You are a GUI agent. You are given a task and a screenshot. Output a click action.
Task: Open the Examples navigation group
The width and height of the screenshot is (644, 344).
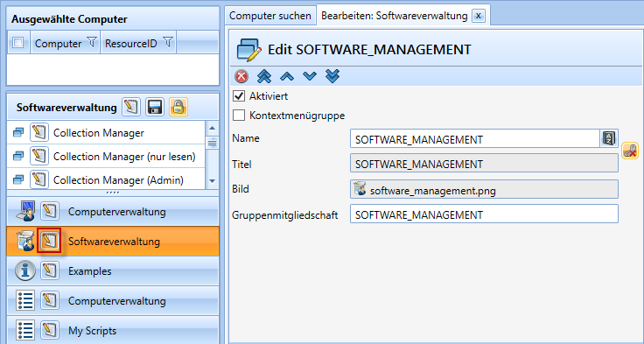[x=113, y=270]
